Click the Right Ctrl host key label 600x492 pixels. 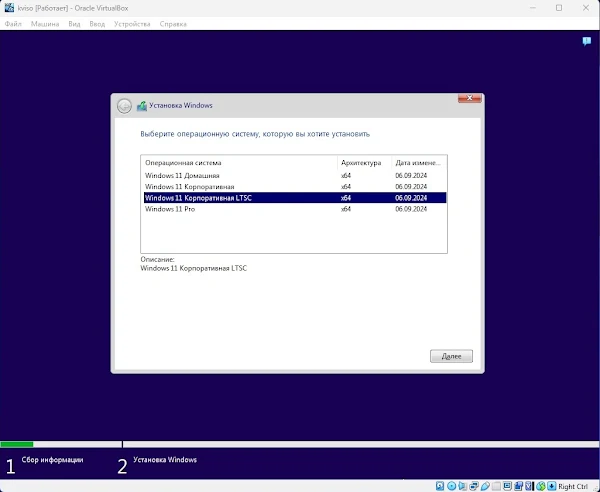tap(573, 487)
